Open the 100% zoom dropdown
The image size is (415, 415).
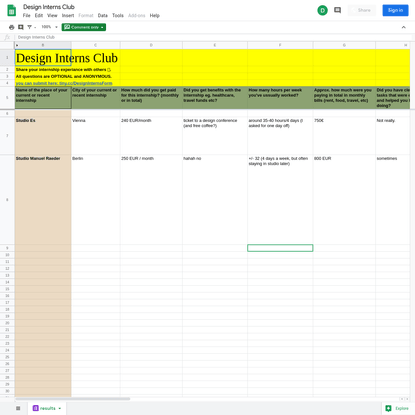pyautogui.click(x=49, y=27)
